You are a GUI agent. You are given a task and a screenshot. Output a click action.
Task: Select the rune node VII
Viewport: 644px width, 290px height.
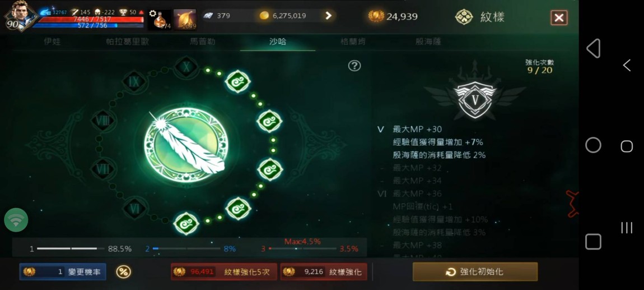(102, 169)
